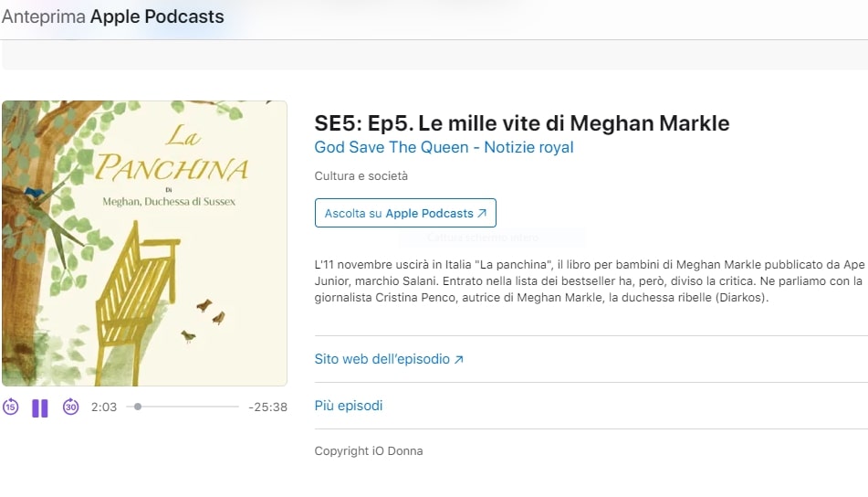Open Sito web dell'episodio link
Viewport: 868px width, 497px height.
pos(382,359)
